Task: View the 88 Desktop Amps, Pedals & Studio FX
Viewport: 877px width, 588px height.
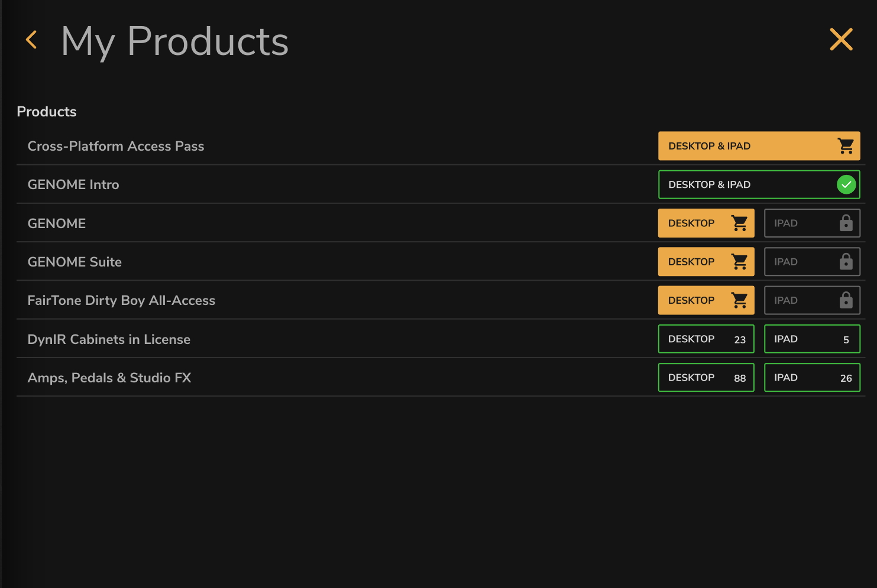Action: click(706, 378)
